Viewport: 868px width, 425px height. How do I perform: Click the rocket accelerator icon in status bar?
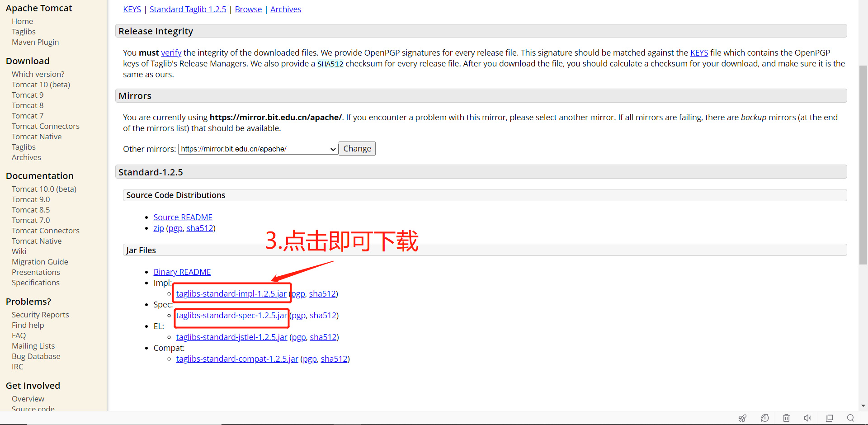(x=742, y=418)
